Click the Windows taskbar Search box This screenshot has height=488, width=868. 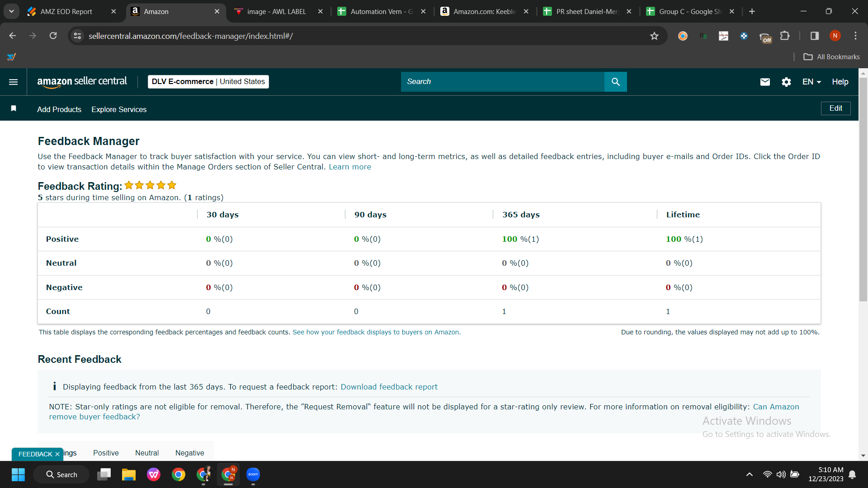pyautogui.click(x=61, y=474)
